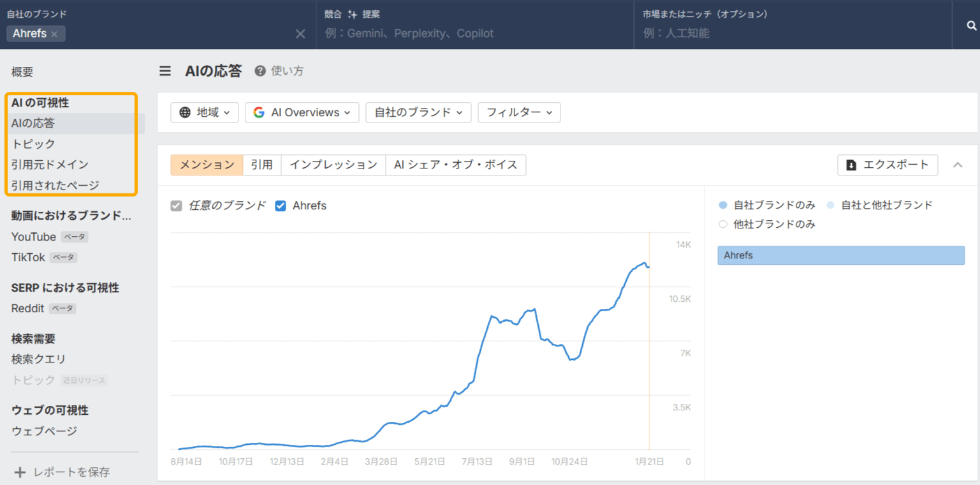Click the Google logo on the AI Overviews selector
The height and width of the screenshot is (485, 980).
tap(259, 112)
